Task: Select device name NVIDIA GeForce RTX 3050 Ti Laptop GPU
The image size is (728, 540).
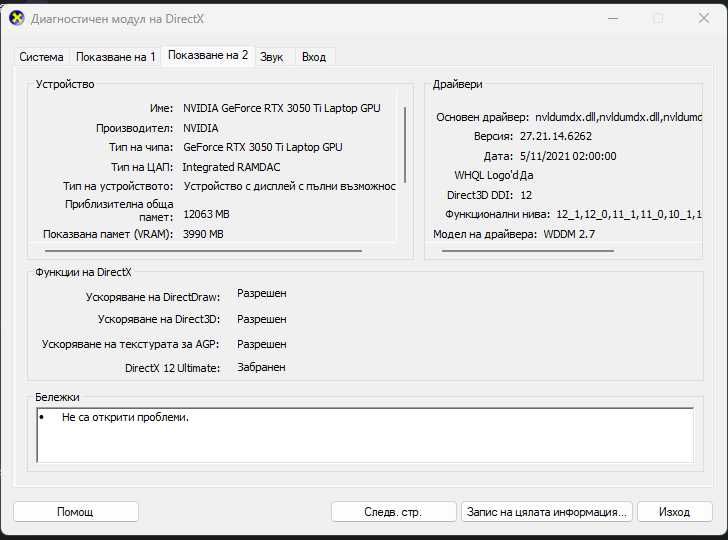Action: click(x=282, y=108)
